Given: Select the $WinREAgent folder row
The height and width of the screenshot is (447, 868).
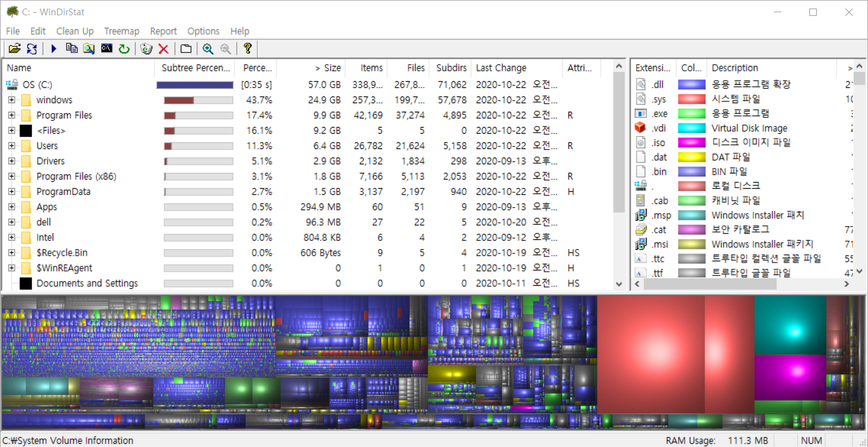Looking at the screenshot, I should (307, 267).
